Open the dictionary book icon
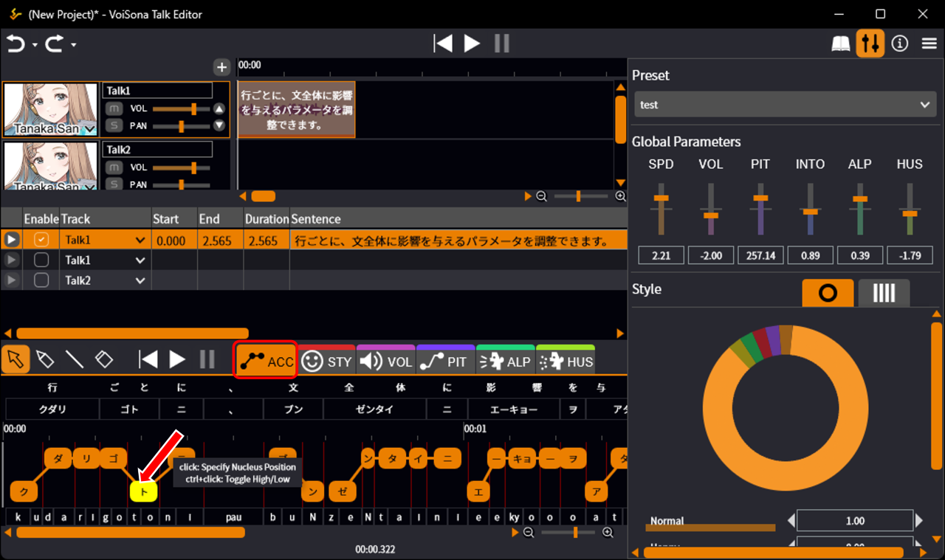945x560 pixels. [x=841, y=44]
